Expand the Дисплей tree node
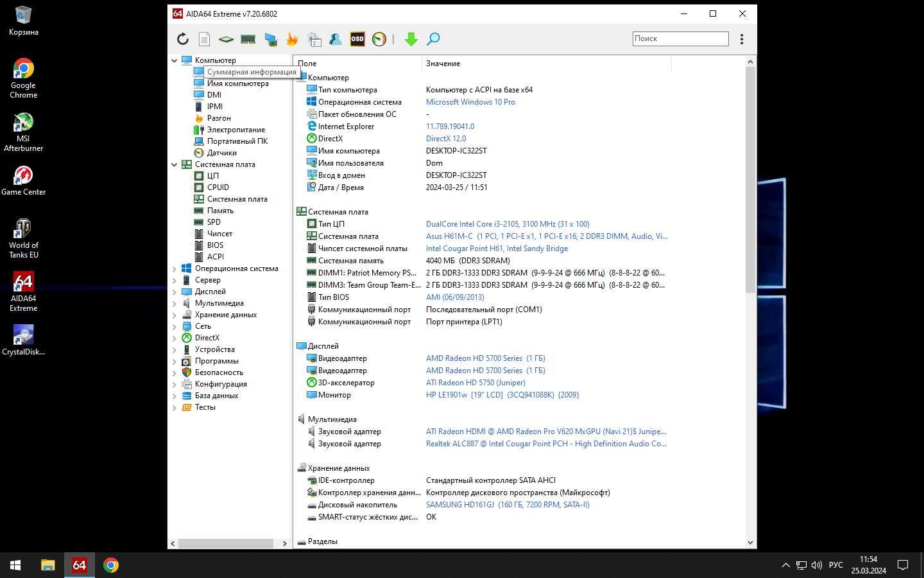Screen dimensions: 924x578 174,292
